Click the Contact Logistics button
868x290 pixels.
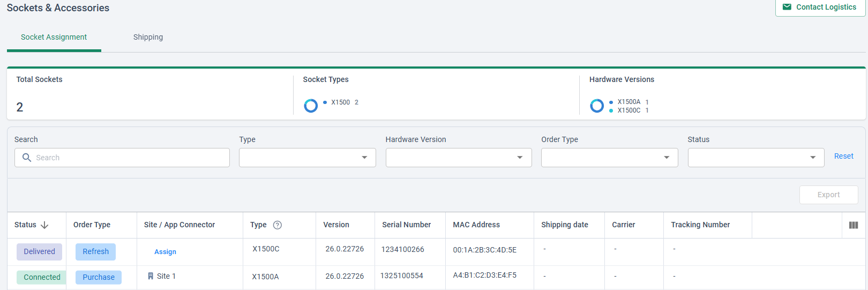point(820,8)
